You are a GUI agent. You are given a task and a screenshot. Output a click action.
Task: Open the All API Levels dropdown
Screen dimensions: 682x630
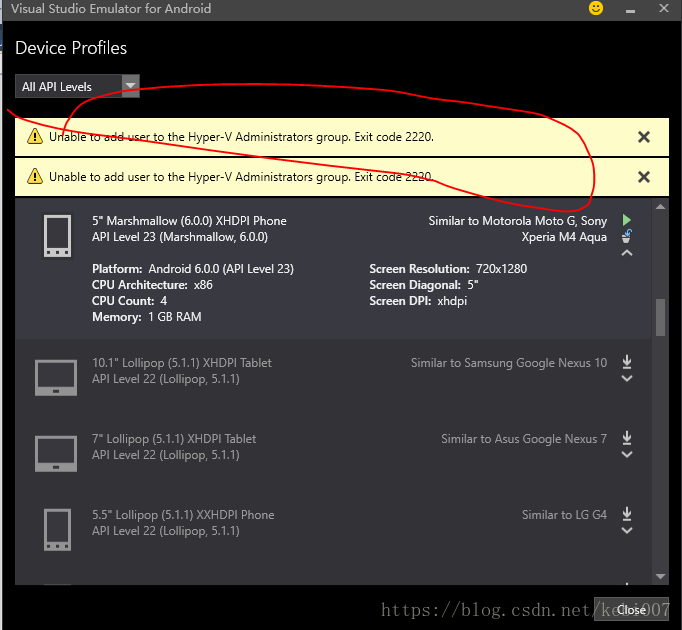(x=77, y=86)
